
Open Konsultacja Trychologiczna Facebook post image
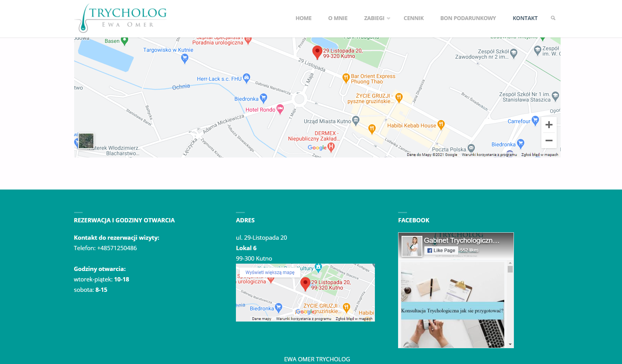(453, 305)
